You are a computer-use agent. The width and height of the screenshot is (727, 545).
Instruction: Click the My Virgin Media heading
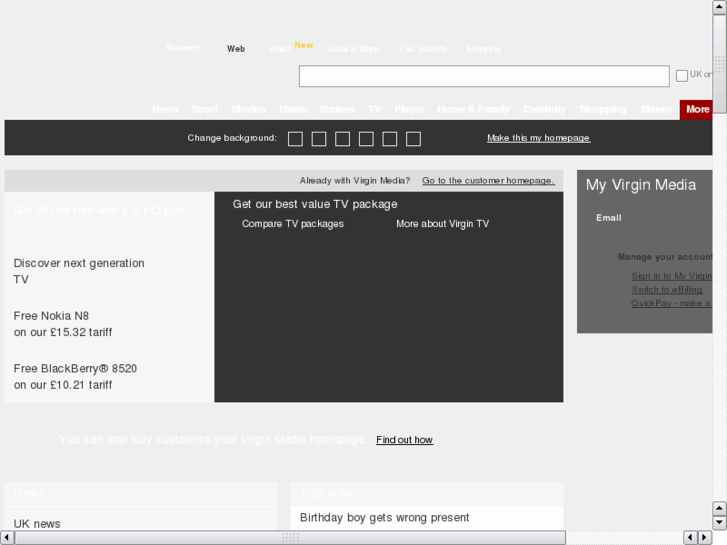[x=641, y=185]
